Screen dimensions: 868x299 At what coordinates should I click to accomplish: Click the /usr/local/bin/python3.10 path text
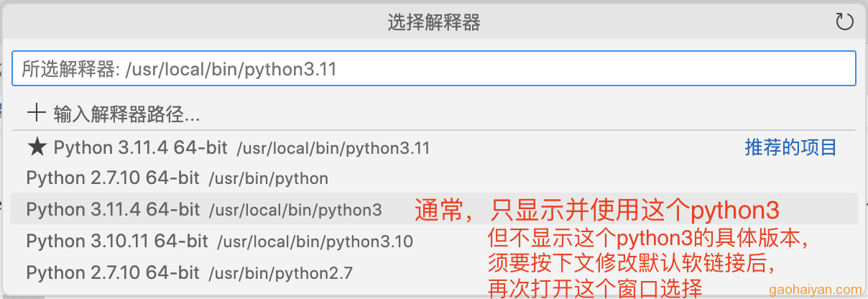(315, 241)
